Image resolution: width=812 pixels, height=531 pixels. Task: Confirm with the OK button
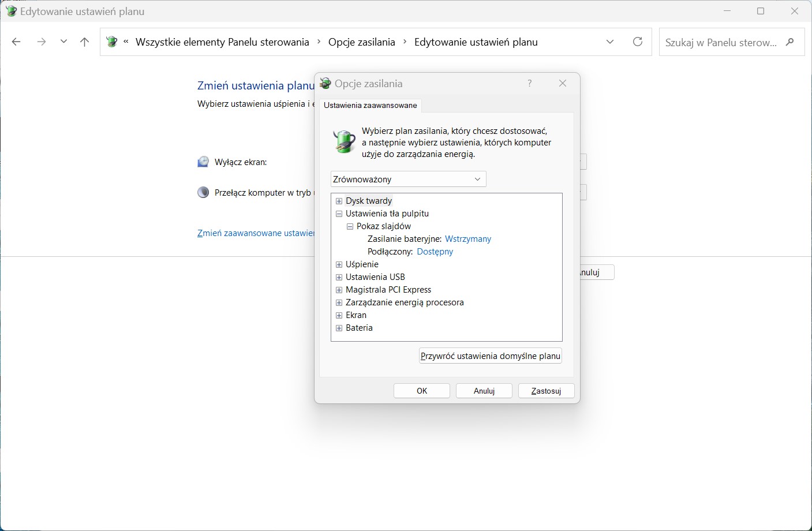(422, 391)
